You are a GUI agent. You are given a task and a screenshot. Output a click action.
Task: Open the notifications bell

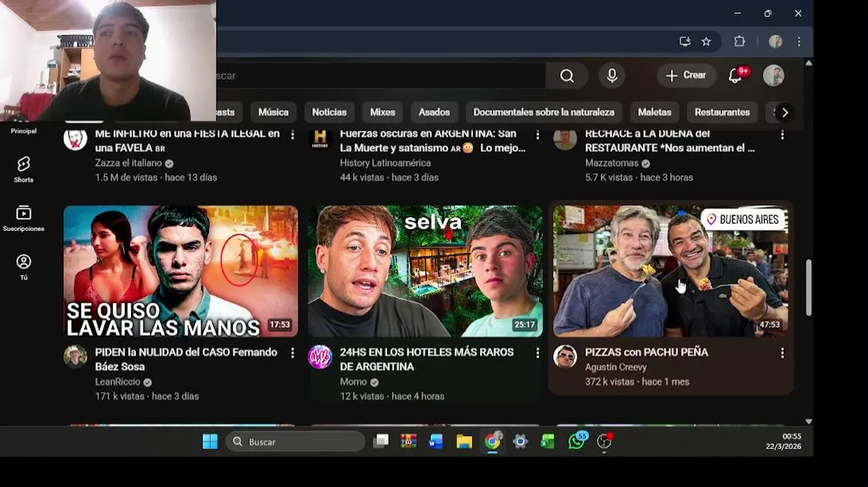pos(736,76)
